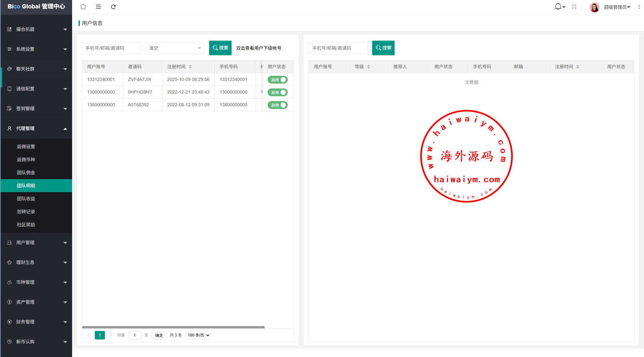Image resolution: width=644 pixels, height=357 pixels.
Task: Click the refresh icon in top bar
Action: [113, 7]
